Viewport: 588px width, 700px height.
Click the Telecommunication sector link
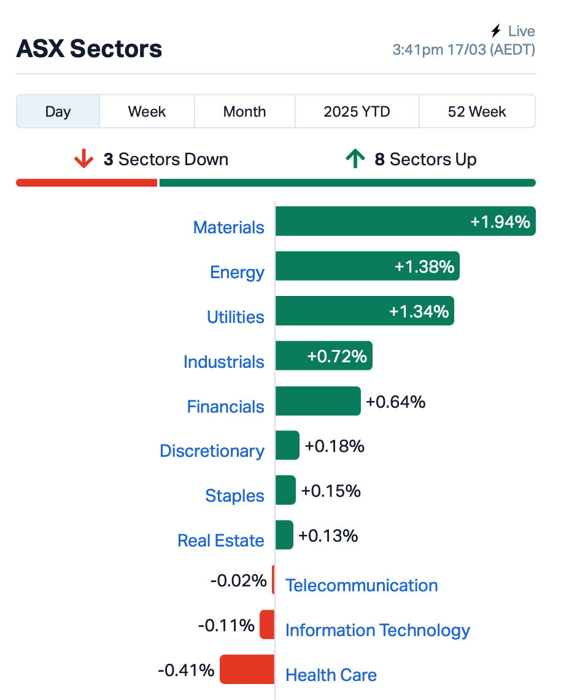click(x=362, y=585)
